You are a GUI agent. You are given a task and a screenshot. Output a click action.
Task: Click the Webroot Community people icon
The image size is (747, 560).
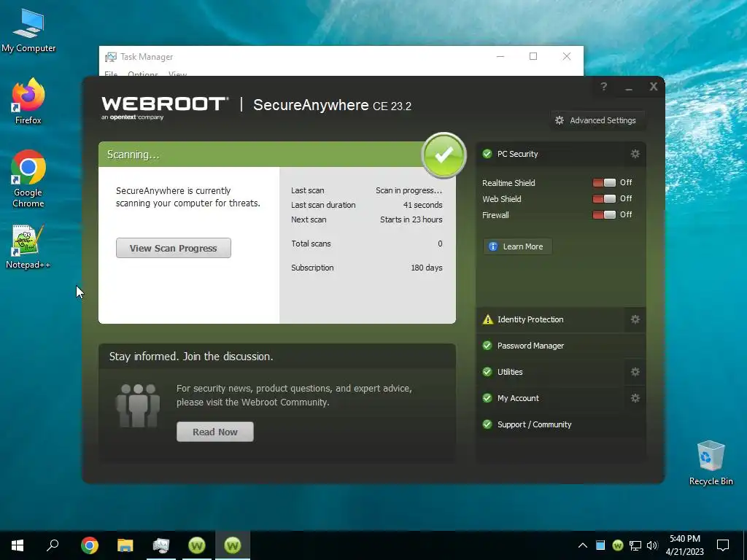tap(138, 405)
